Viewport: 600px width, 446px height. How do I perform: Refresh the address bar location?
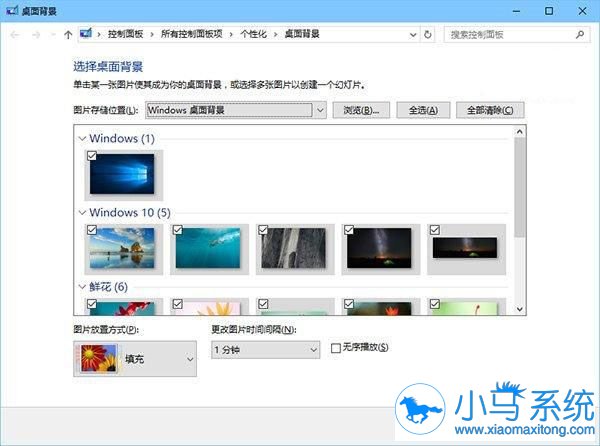[428, 35]
